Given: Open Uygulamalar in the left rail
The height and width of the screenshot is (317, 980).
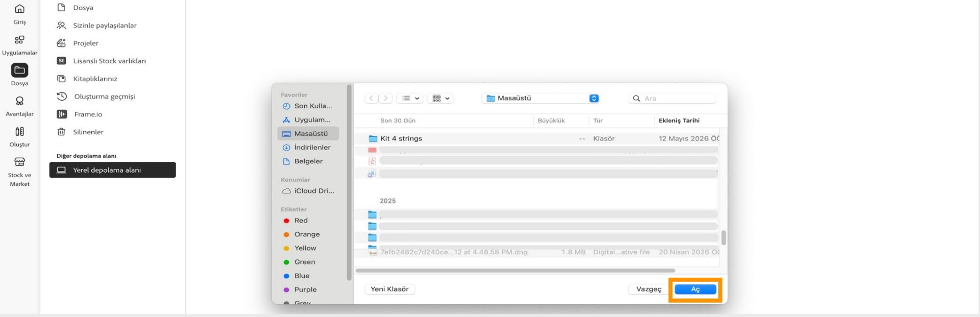Looking at the screenshot, I should 19,45.
